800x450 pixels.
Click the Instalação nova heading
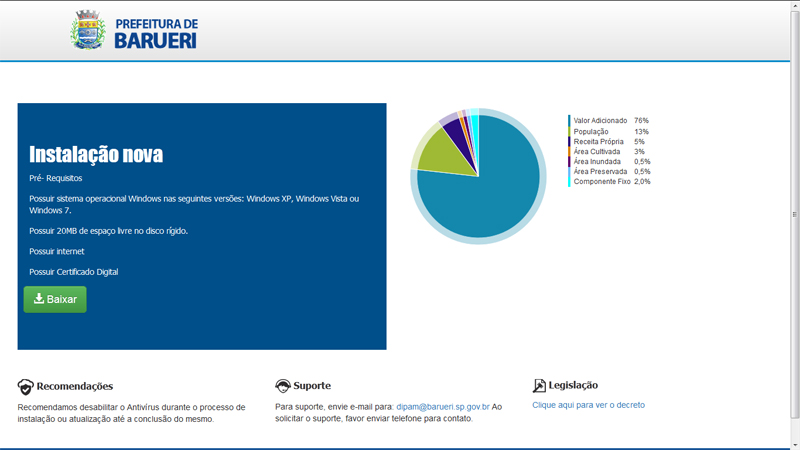96,155
